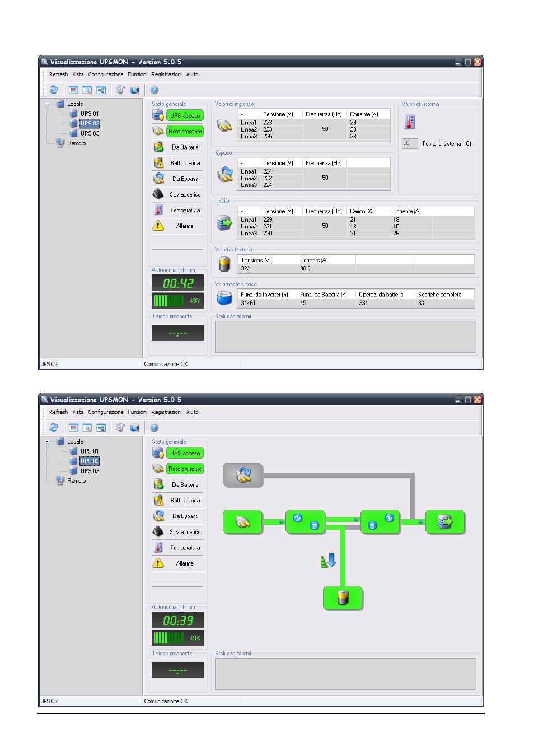The width and height of the screenshot is (534, 756).
Task: Click the history icon beside Valori dello storico
Action: coord(224,298)
